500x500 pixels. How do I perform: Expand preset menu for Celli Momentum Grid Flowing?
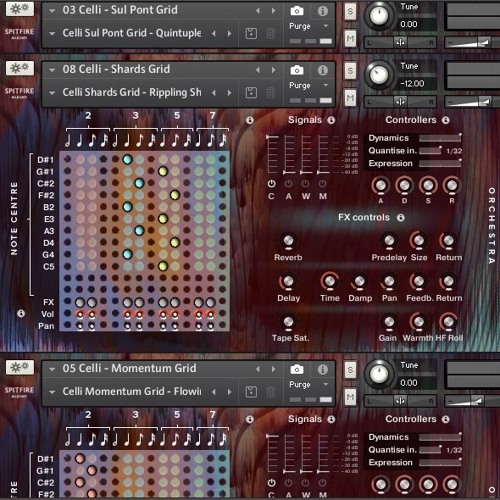pos(52,392)
